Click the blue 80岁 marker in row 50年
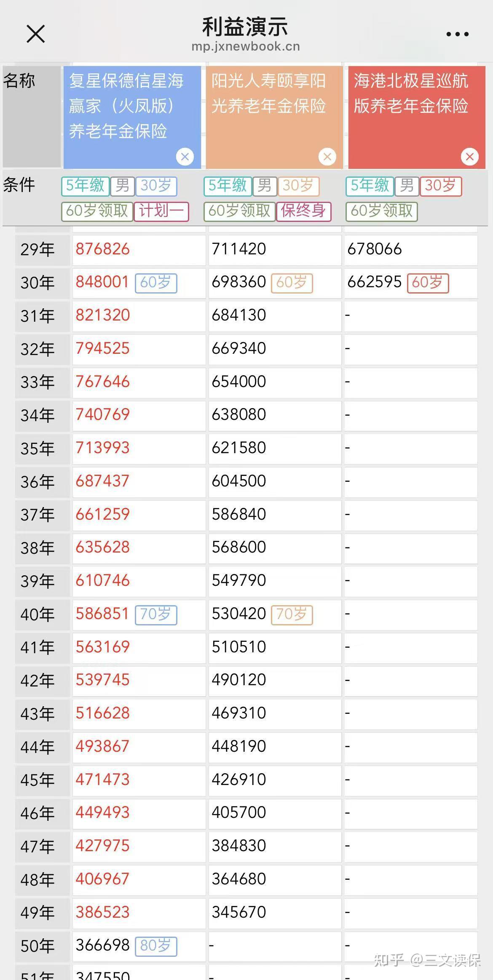The height and width of the screenshot is (980, 493). [x=156, y=946]
